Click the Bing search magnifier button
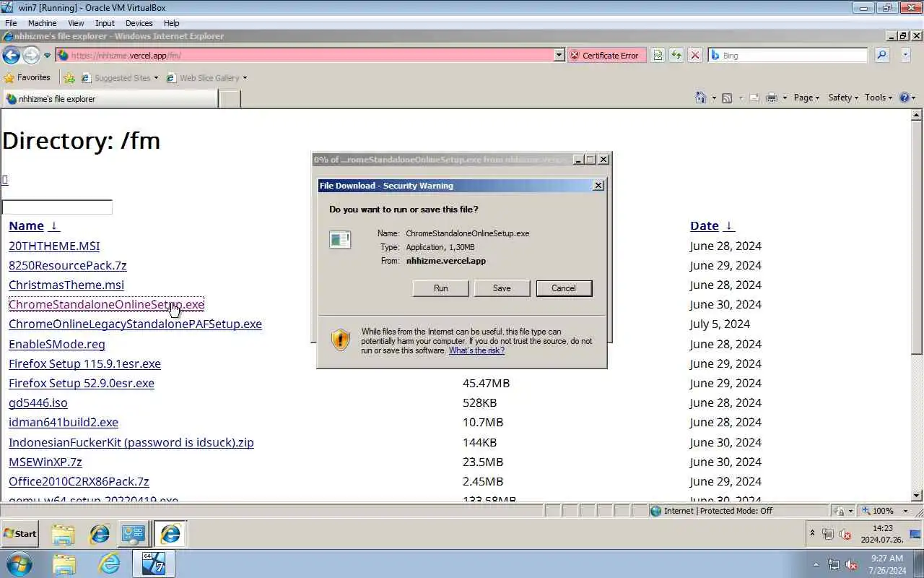Image resolution: width=924 pixels, height=578 pixels. pyautogui.click(x=881, y=55)
